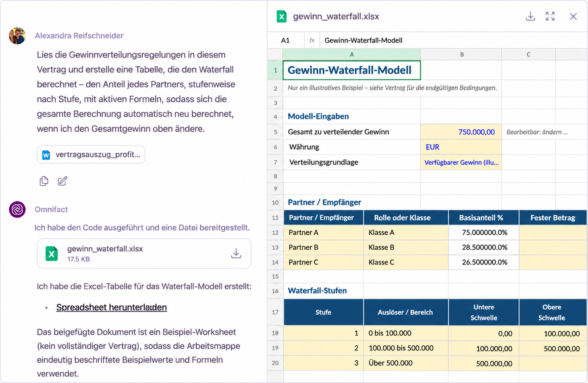Click the Omnifact assistant logo

17,209
